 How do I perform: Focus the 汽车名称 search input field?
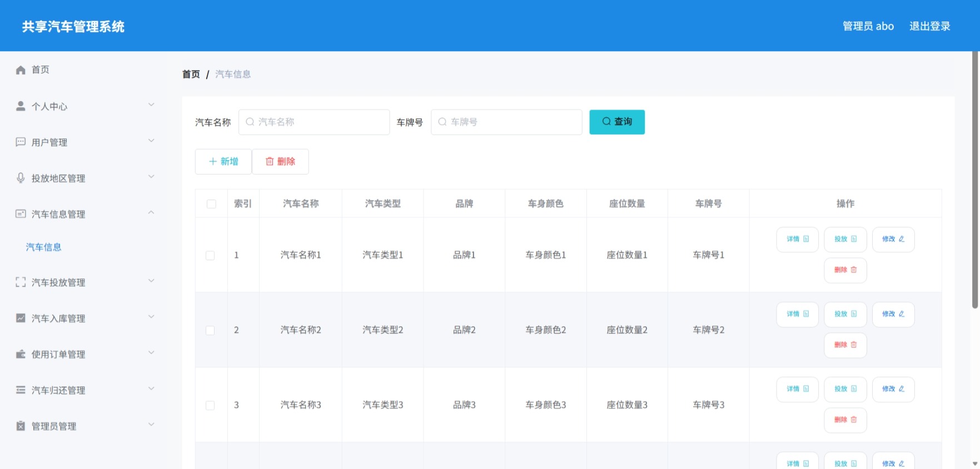click(x=314, y=122)
